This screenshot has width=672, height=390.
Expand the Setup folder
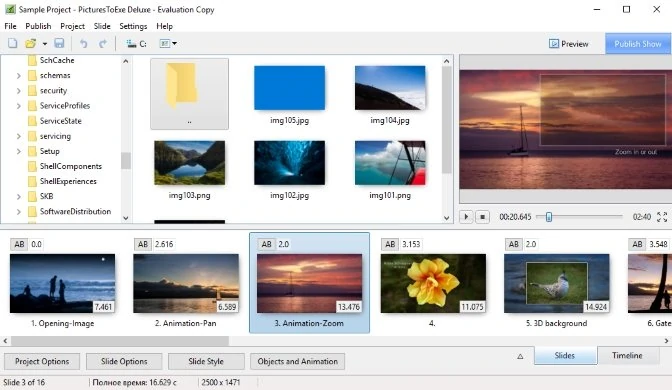tap(18, 151)
